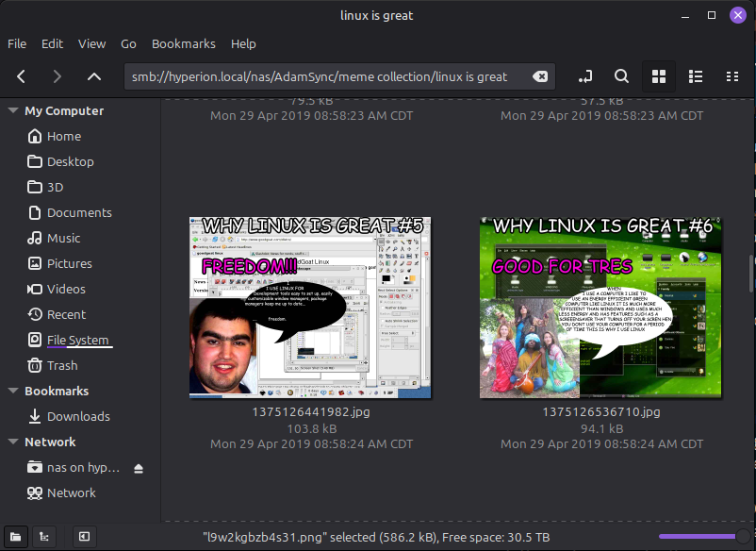Collapse the My Computer section
Screen dimensions: 756x551
13,111
